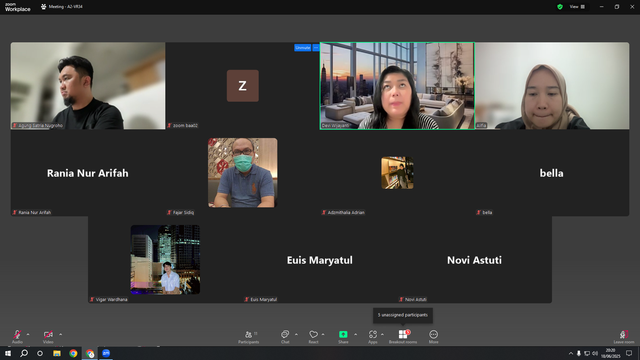This screenshot has height=360, width=640.
Task: Open the Participants panel
Action: point(249,337)
